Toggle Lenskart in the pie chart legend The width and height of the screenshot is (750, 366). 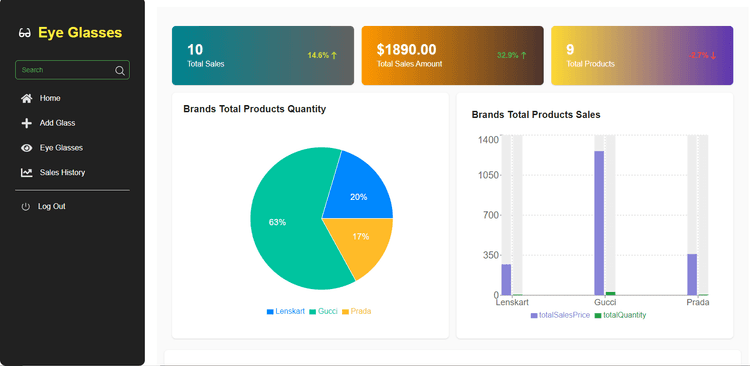(286, 311)
